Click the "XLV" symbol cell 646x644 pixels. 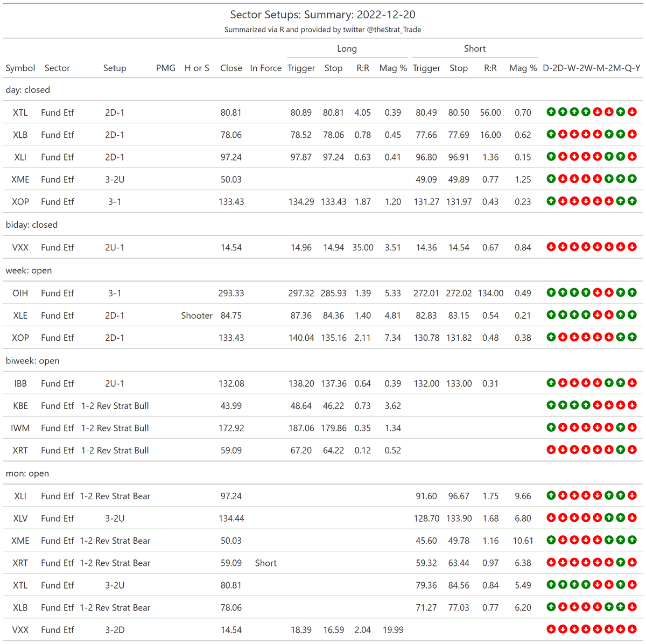coord(20,518)
